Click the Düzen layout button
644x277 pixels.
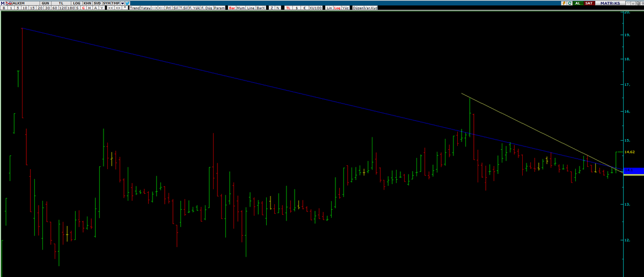[x=358, y=8]
